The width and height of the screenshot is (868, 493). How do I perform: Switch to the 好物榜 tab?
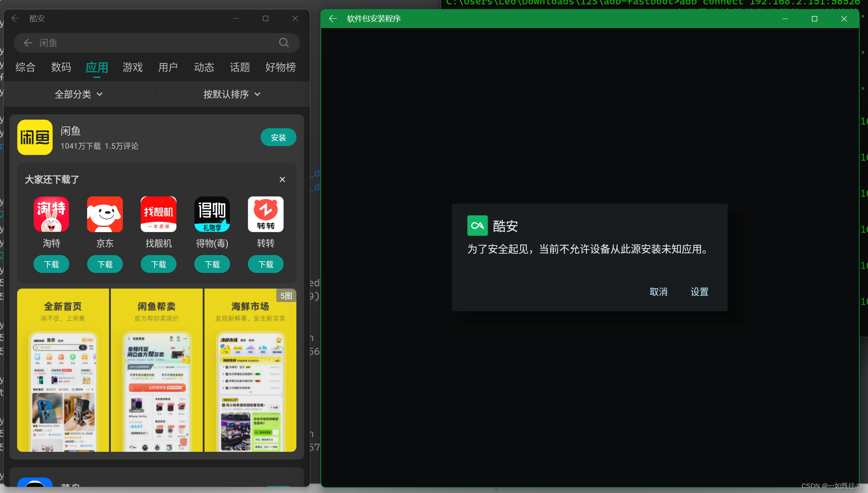click(x=280, y=67)
